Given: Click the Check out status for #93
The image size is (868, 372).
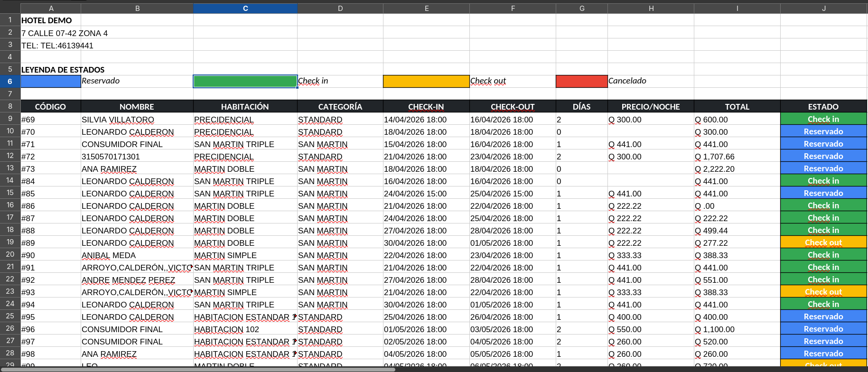Looking at the screenshot, I should point(823,292).
